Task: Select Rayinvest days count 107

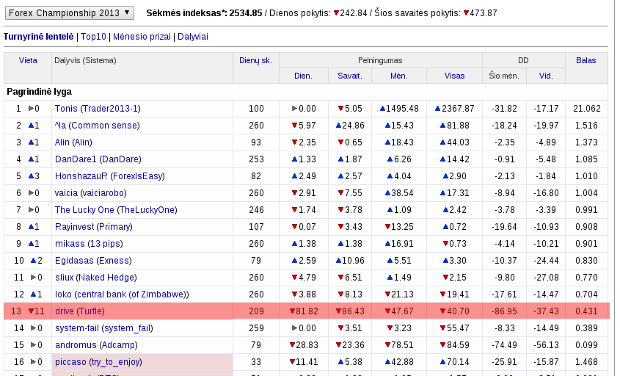Action: point(256,227)
